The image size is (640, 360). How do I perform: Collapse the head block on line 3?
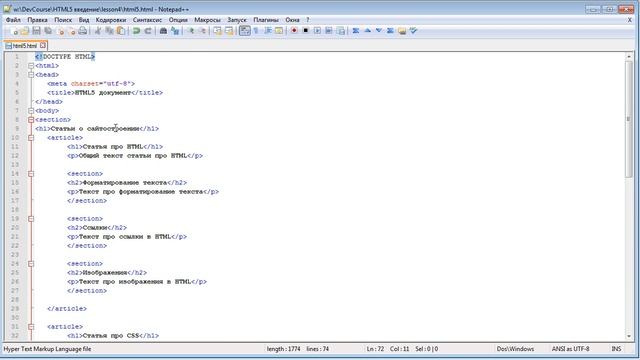click(31, 75)
